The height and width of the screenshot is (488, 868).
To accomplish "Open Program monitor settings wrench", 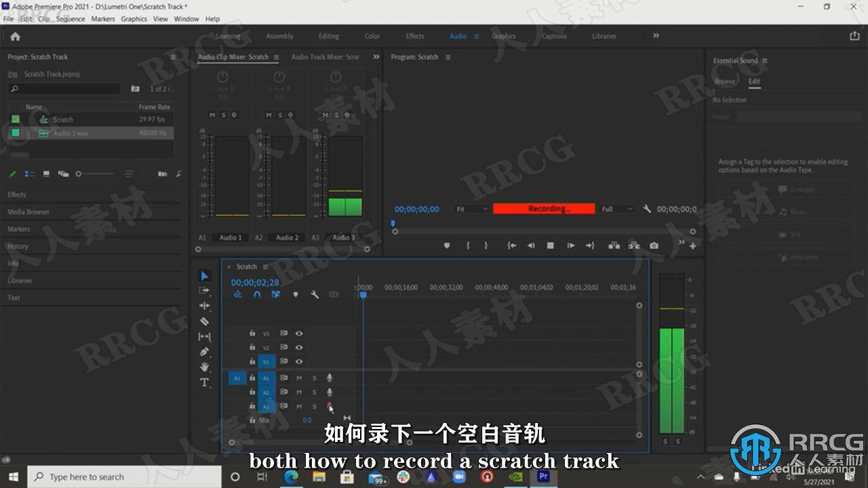I will [x=647, y=209].
